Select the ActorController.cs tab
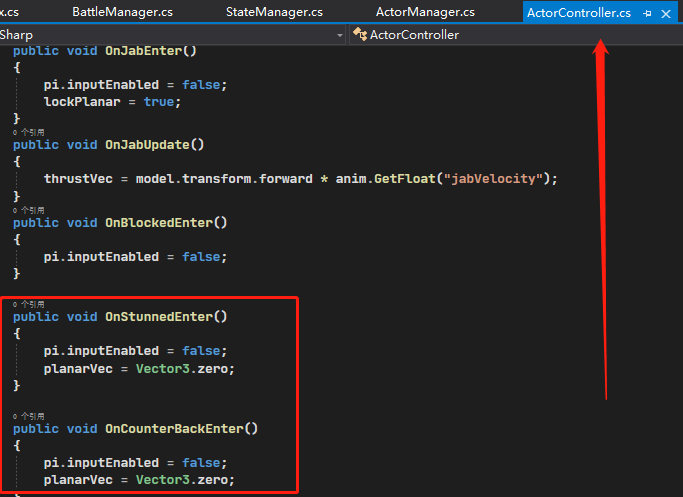 578,13
